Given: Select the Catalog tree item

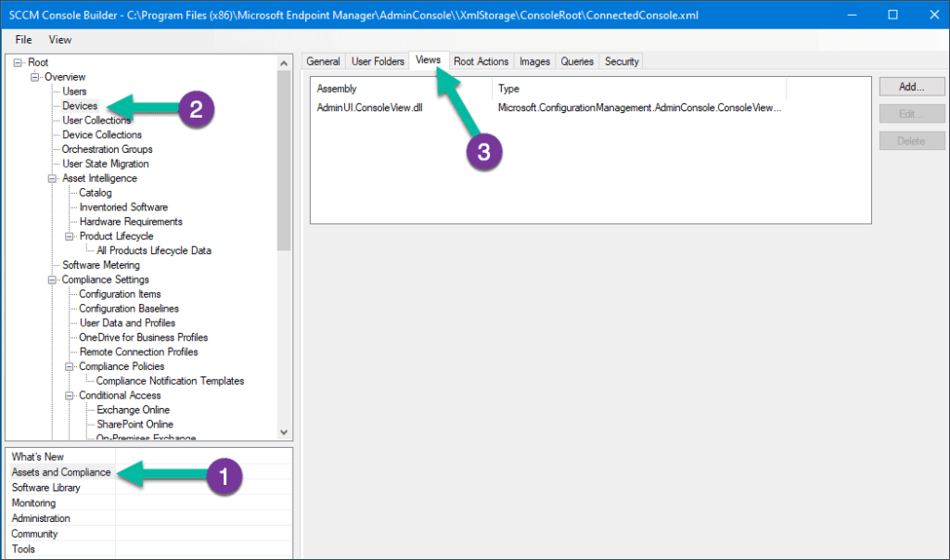Looking at the screenshot, I should click(x=96, y=193).
